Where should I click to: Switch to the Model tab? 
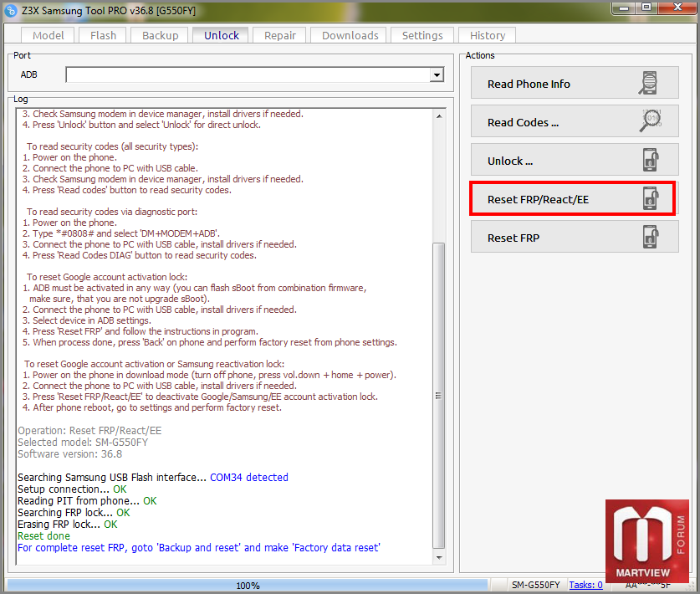click(48, 35)
